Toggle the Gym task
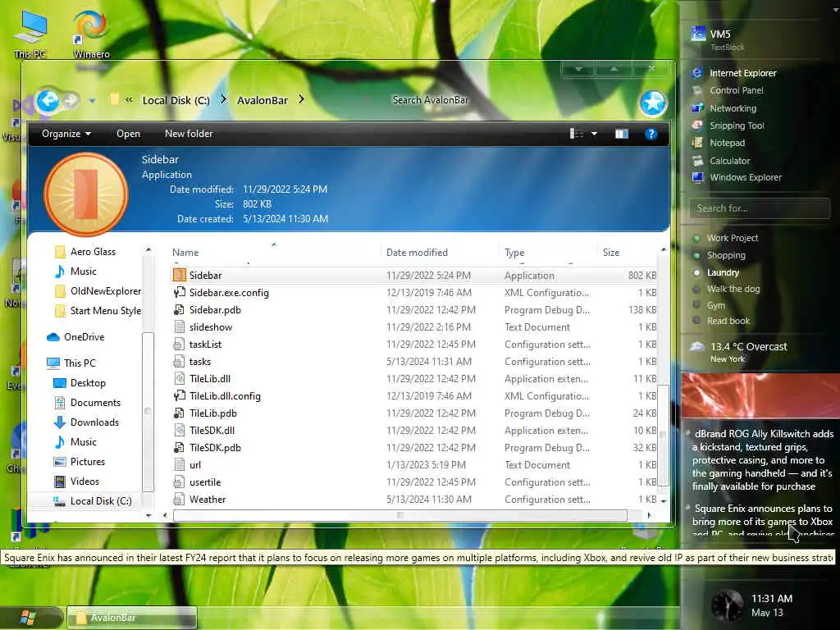Image resolution: width=840 pixels, height=630 pixels. pos(709,305)
